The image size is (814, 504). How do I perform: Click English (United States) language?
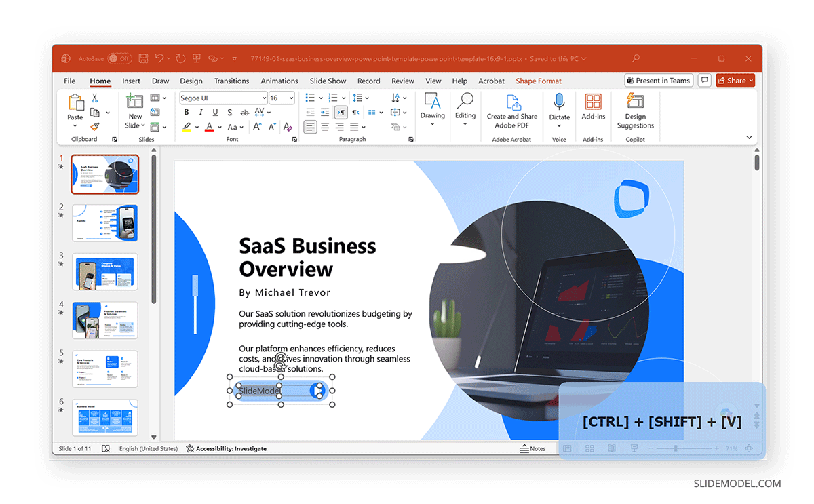click(149, 448)
